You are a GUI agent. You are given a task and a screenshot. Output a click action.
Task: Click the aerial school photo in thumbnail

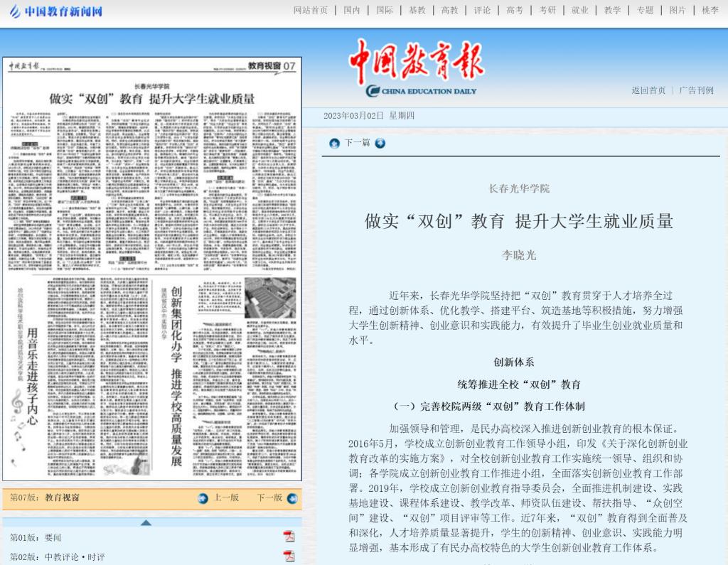(270, 298)
